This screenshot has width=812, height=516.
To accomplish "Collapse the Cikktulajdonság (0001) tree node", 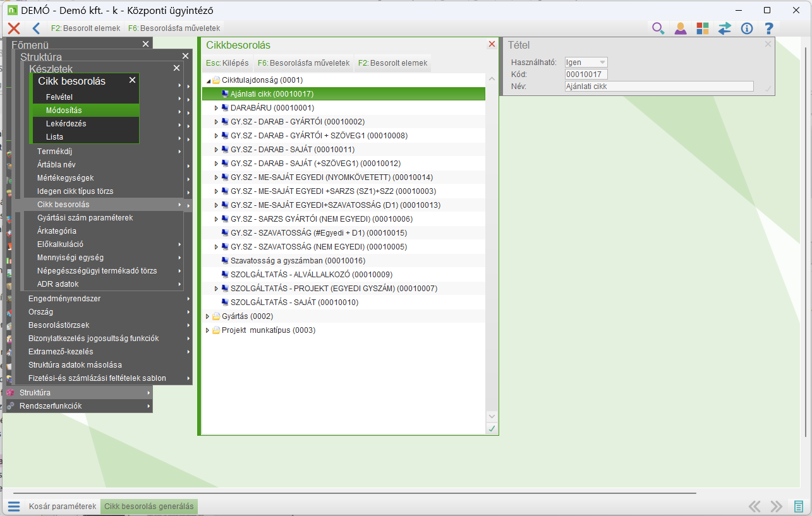I will (209, 81).
